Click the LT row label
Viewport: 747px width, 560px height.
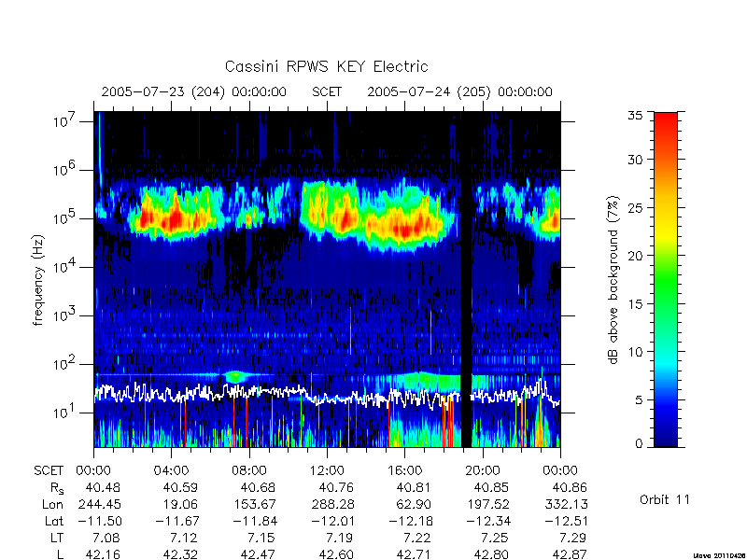pyautogui.click(x=57, y=538)
